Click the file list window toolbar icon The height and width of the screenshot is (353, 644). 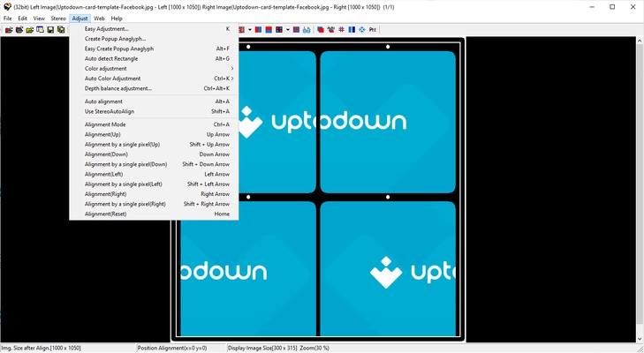40,29
